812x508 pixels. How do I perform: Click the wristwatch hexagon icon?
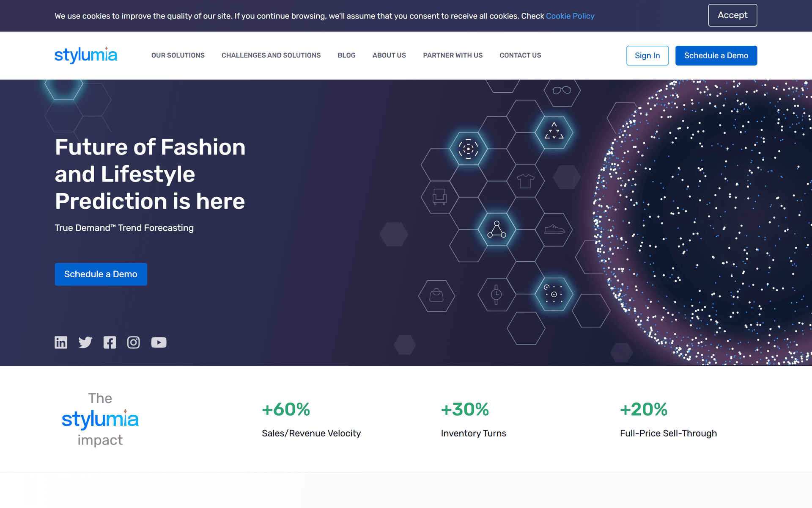[497, 294]
